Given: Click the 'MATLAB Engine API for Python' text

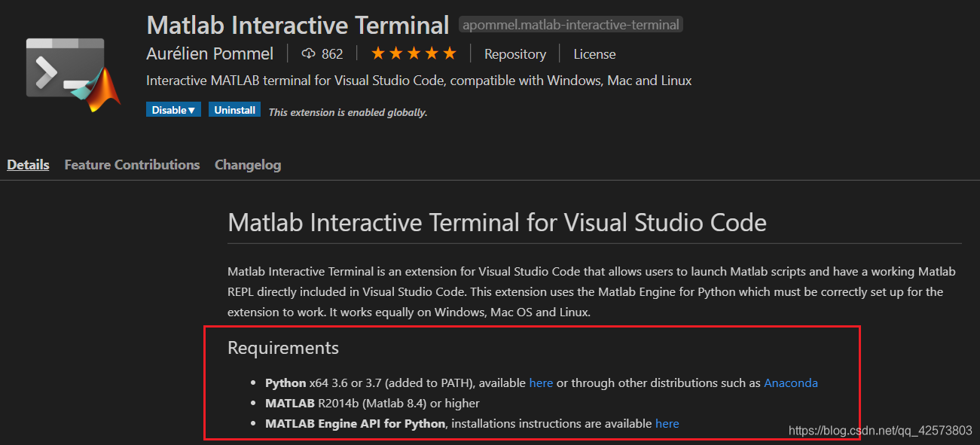Looking at the screenshot, I should tap(355, 423).
